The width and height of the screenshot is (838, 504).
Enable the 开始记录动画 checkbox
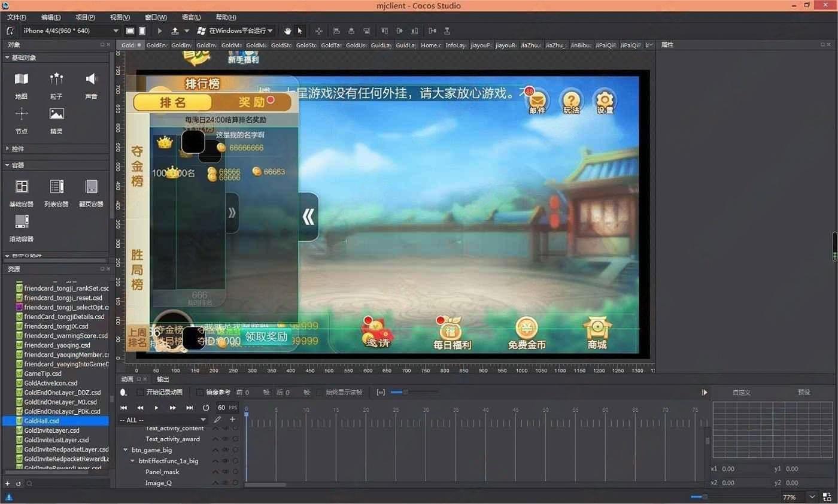(x=140, y=393)
